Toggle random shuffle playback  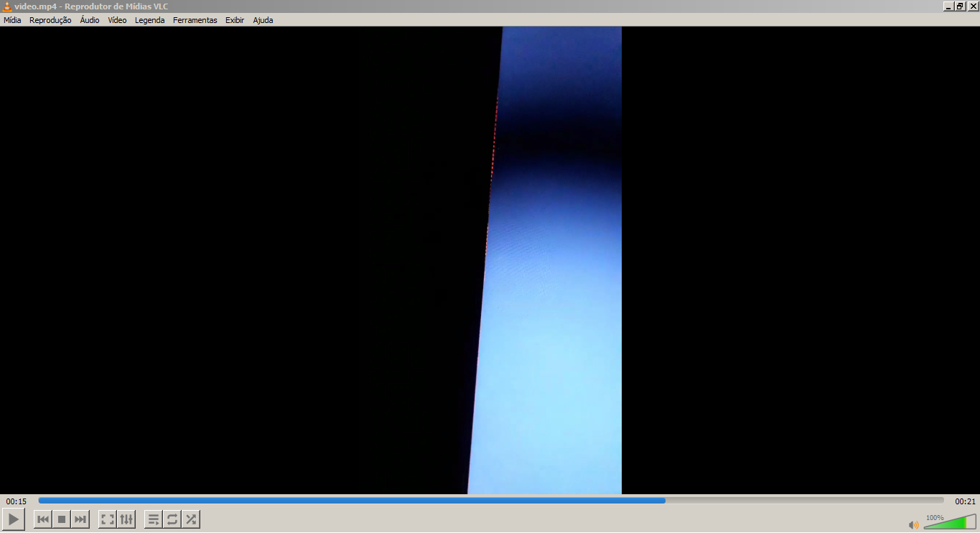pyautogui.click(x=191, y=519)
